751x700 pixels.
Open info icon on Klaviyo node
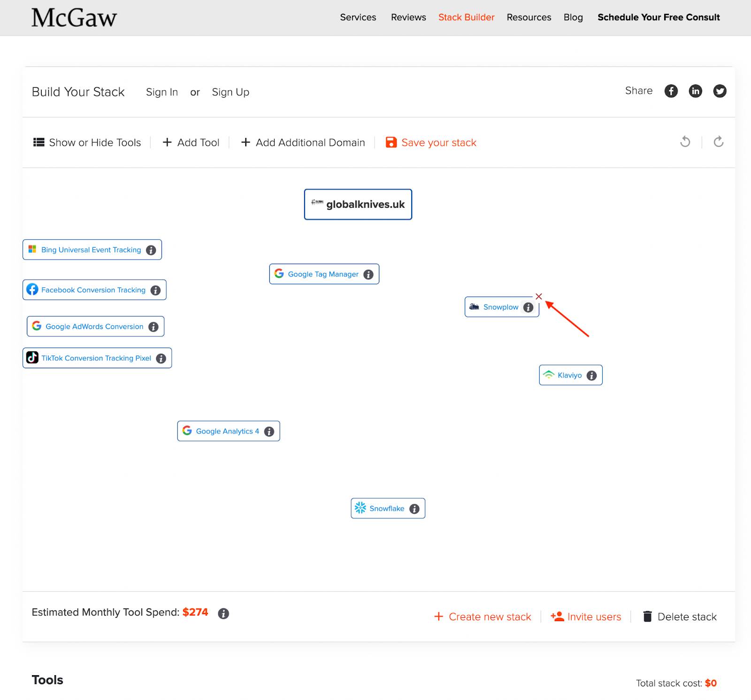click(591, 375)
